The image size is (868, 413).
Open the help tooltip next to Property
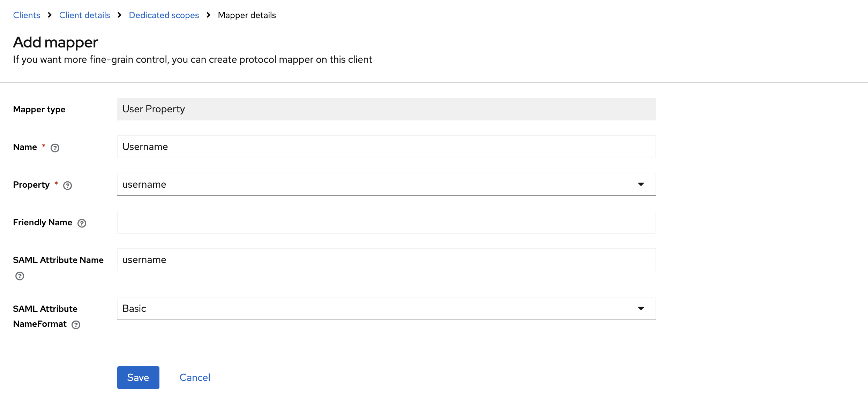tap(67, 185)
